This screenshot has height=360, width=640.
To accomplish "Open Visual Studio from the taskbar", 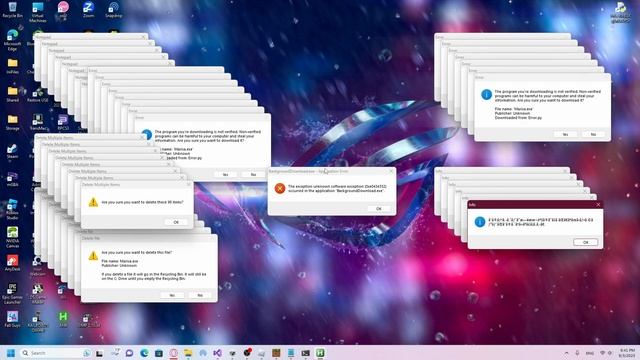I will click(x=217, y=353).
